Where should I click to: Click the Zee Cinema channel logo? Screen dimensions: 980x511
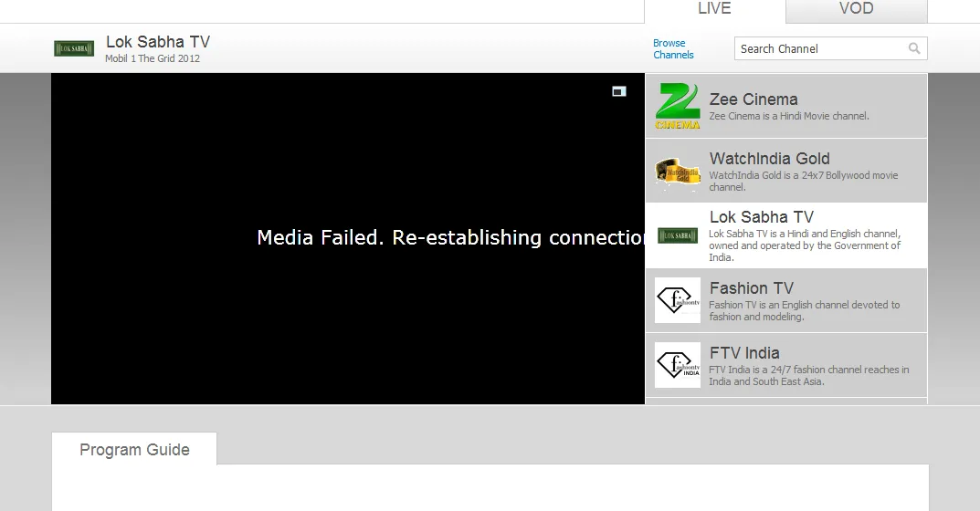[678, 106]
